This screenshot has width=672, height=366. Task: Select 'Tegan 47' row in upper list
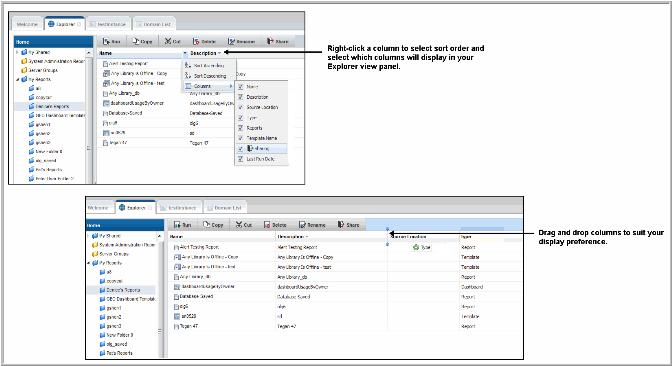pos(200,143)
